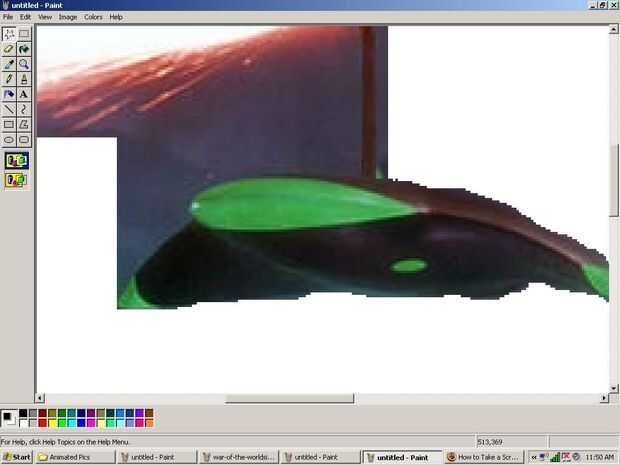Click the 11:50 AM system clock
Viewport: 620px width, 465px height.
click(599, 457)
